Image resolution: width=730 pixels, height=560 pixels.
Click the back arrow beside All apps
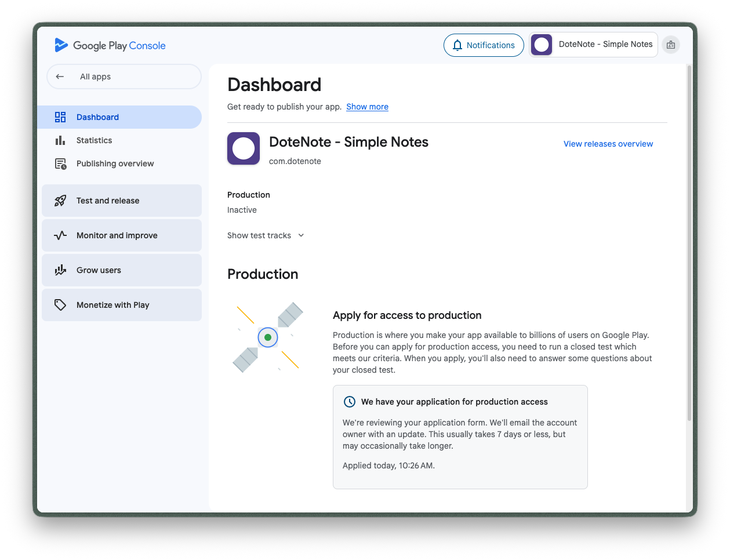pyautogui.click(x=60, y=77)
